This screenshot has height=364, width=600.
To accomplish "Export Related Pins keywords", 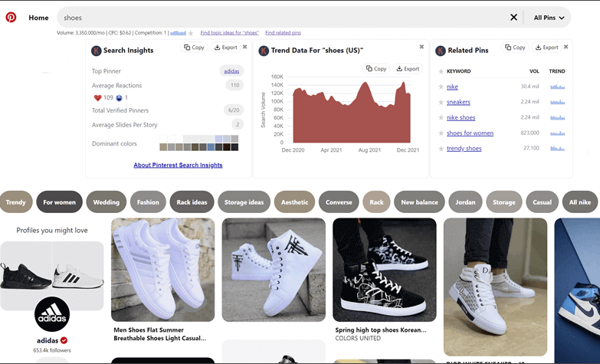I will 546,48.
